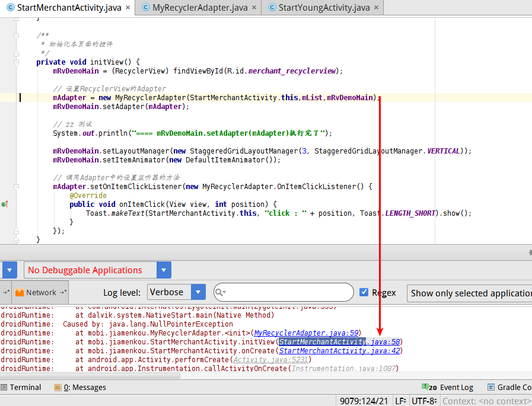Close the StartYoungActivity.java editor tab
Screen dimensions: 532x406
tap(376, 8)
